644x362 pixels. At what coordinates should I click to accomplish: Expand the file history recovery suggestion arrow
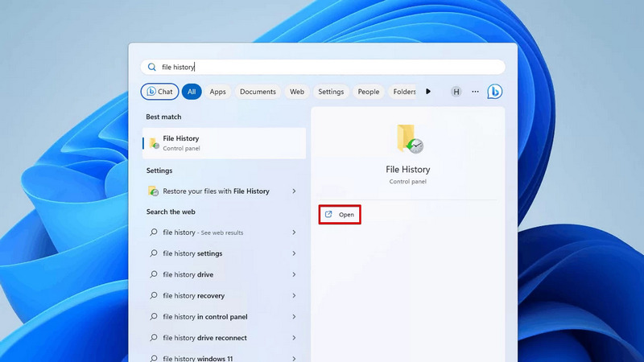pyautogui.click(x=294, y=296)
